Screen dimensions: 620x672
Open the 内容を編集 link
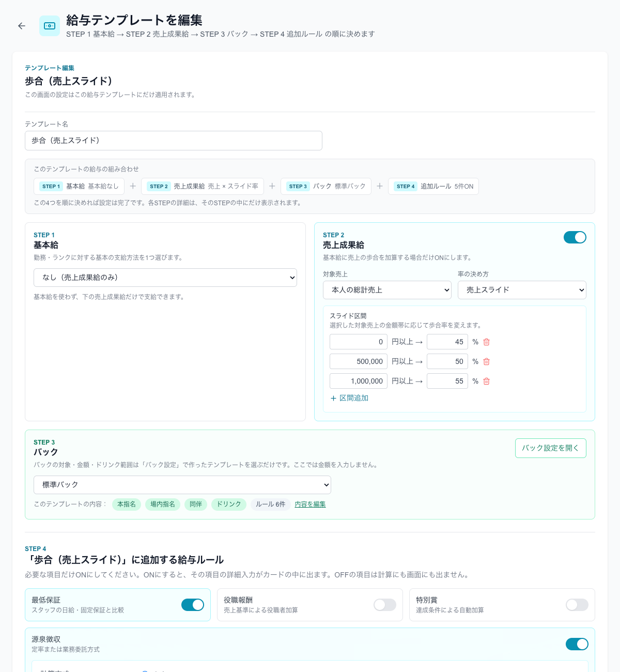click(x=310, y=505)
